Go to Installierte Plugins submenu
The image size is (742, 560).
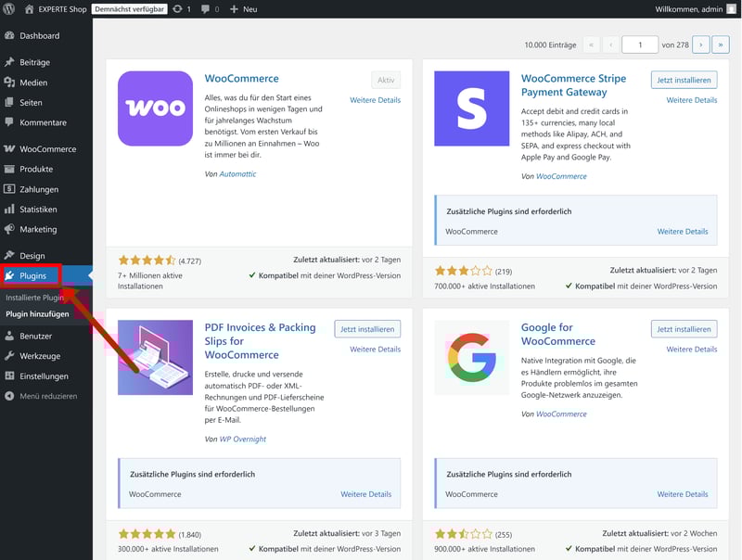34,298
